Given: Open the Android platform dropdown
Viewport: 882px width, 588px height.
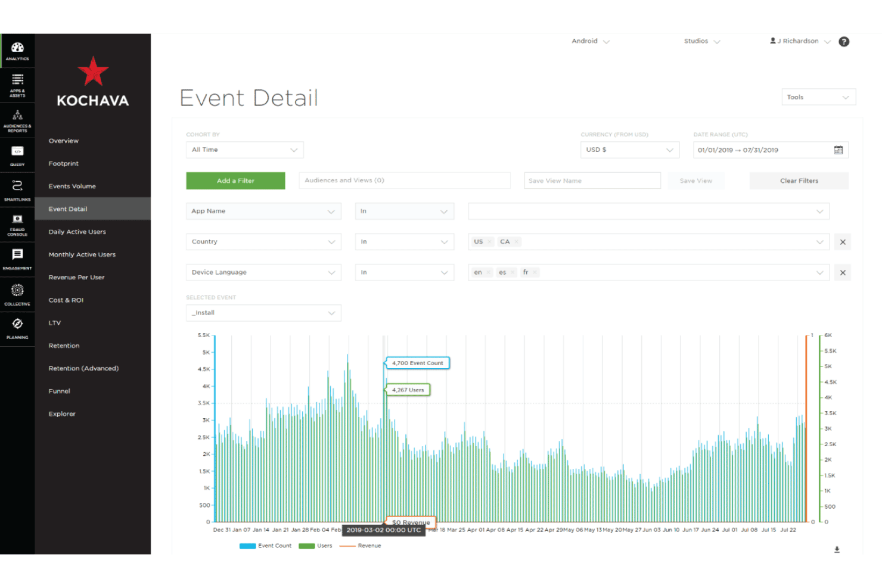Looking at the screenshot, I should (x=591, y=41).
